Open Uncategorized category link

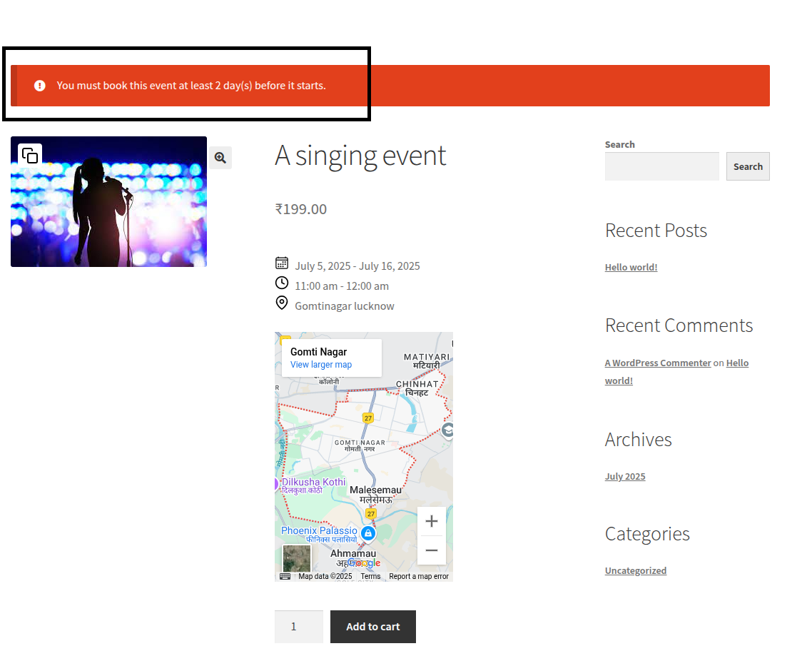tap(636, 570)
